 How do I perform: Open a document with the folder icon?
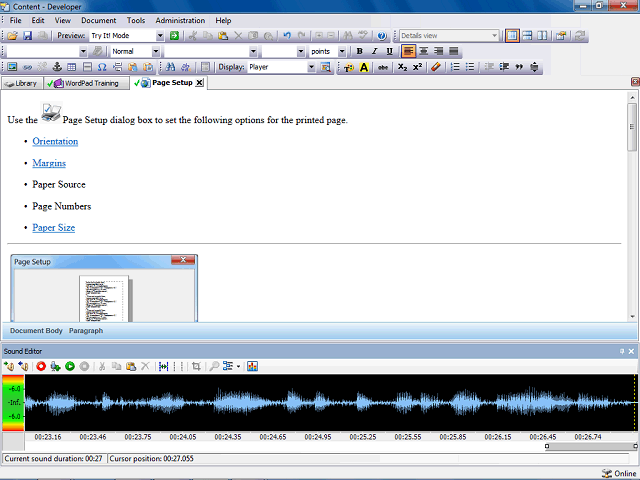12,36
